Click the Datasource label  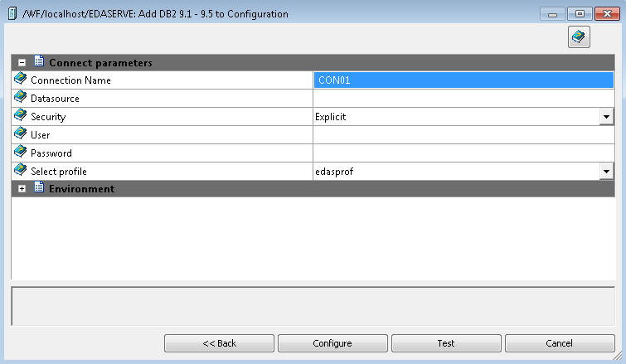click(x=55, y=99)
